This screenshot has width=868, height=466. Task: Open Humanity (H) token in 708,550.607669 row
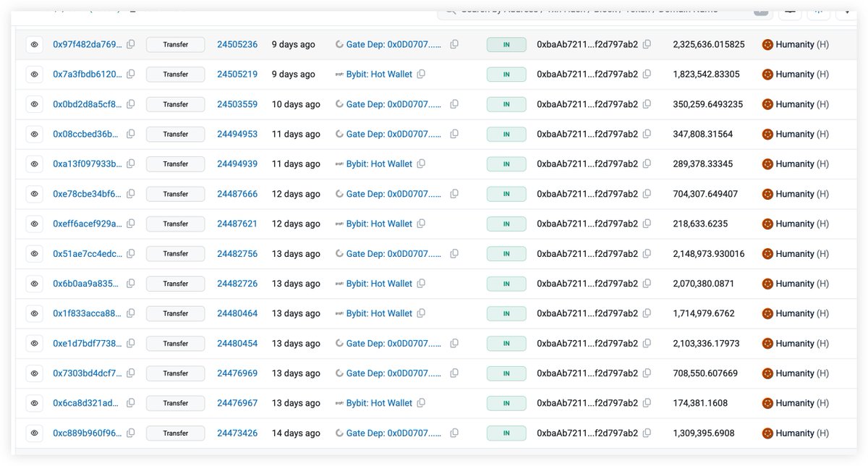pyautogui.click(x=802, y=373)
